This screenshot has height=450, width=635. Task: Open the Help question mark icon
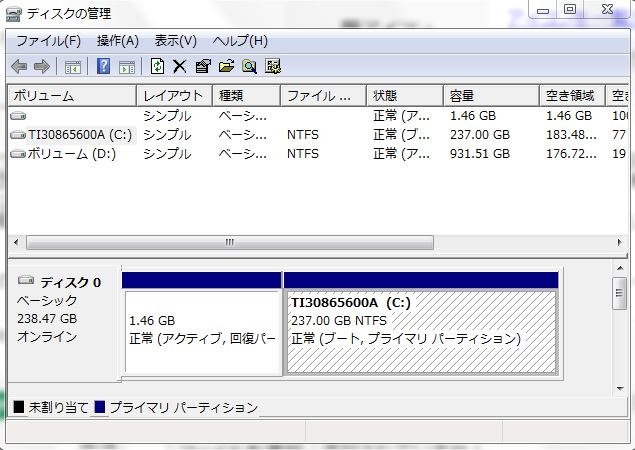103,66
